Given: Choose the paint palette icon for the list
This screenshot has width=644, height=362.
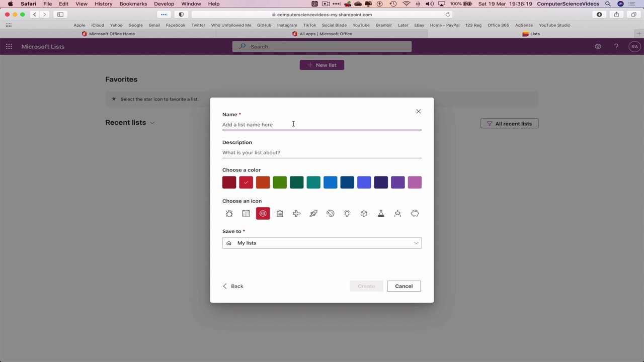Looking at the screenshot, I should [330, 214].
